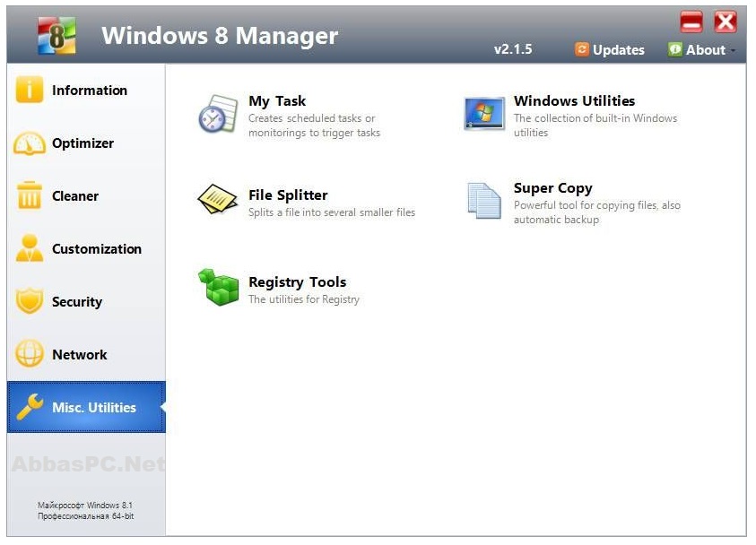The height and width of the screenshot is (545, 756).
Task: Open the Windows Utilities monitor icon
Action: [484, 114]
